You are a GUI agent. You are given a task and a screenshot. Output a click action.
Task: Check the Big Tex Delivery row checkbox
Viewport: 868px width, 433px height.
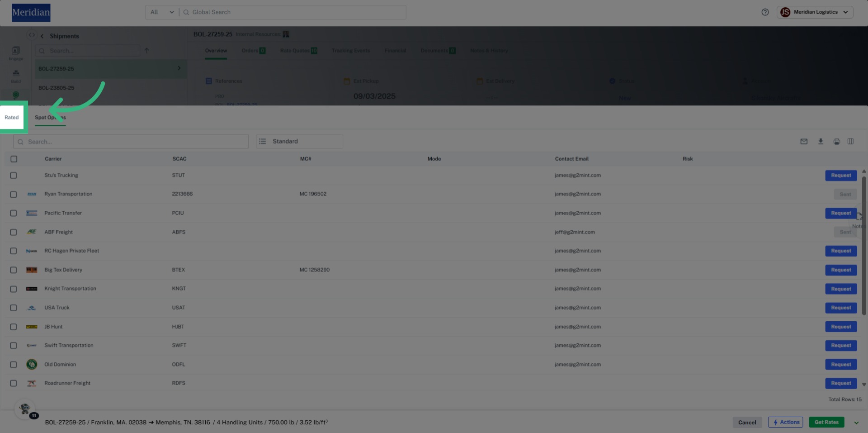pos(14,270)
